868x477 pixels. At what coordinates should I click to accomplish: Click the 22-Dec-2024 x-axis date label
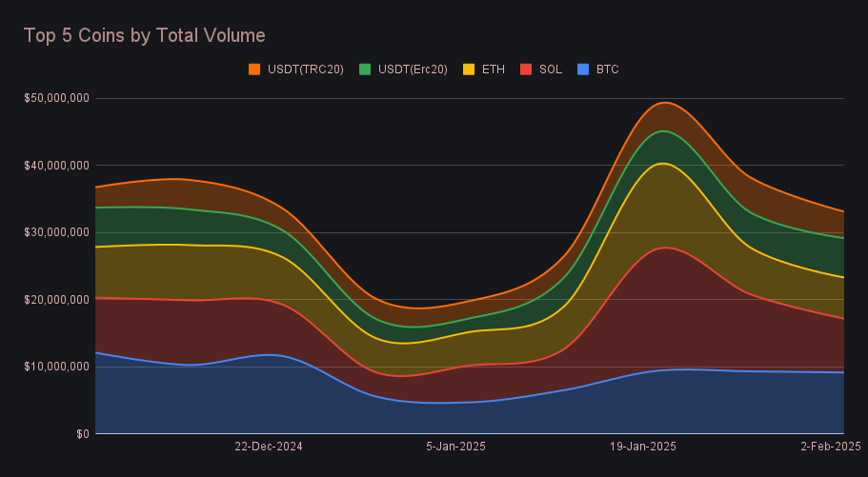269,447
